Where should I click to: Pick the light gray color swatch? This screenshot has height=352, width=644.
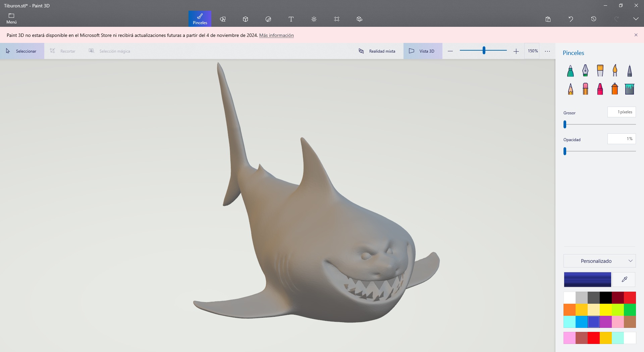tap(582, 298)
